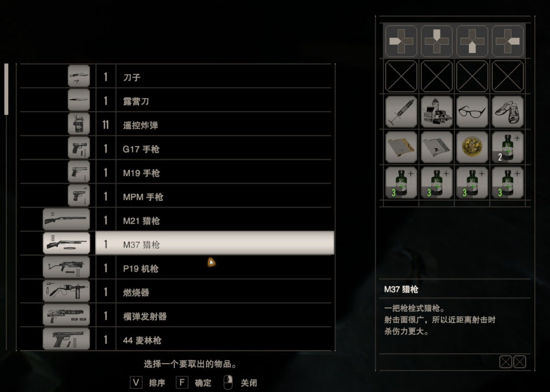This screenshot has width=550, height=392.
Task: Select the sneakers item in inventory
Action: coord(508,112)
